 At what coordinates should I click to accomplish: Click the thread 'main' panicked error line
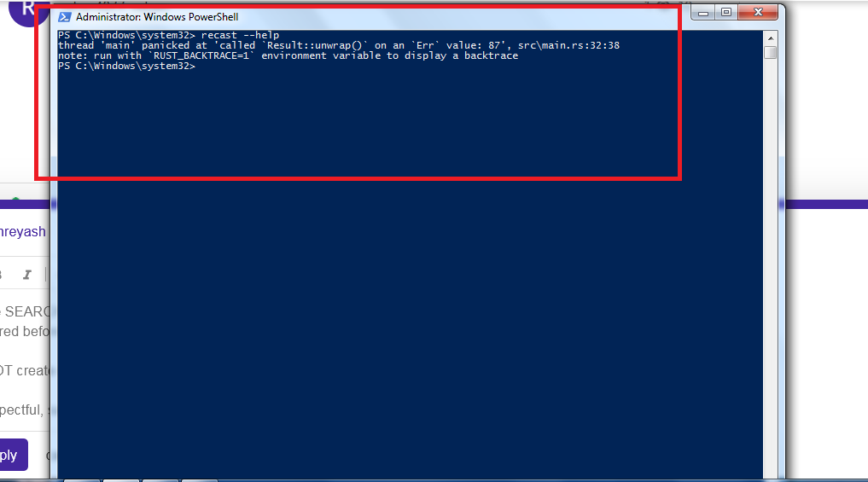pyautogui.click(x=338, y=45)
